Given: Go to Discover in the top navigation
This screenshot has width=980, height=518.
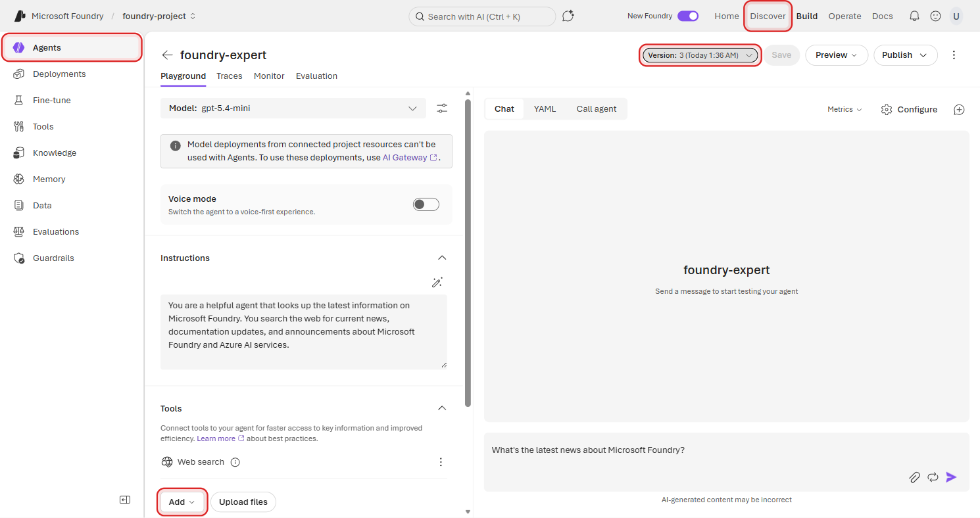Looking at the screenshot, I should pyautogui.click(x=768, y=16).
